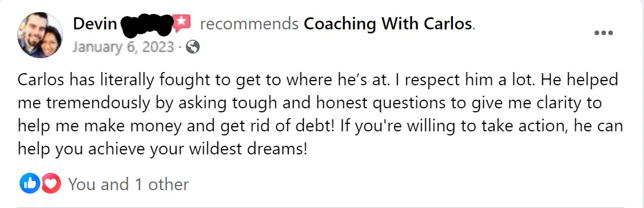
Task: Click the word "recommends" in the header
Action: click(x=249, y=25)
